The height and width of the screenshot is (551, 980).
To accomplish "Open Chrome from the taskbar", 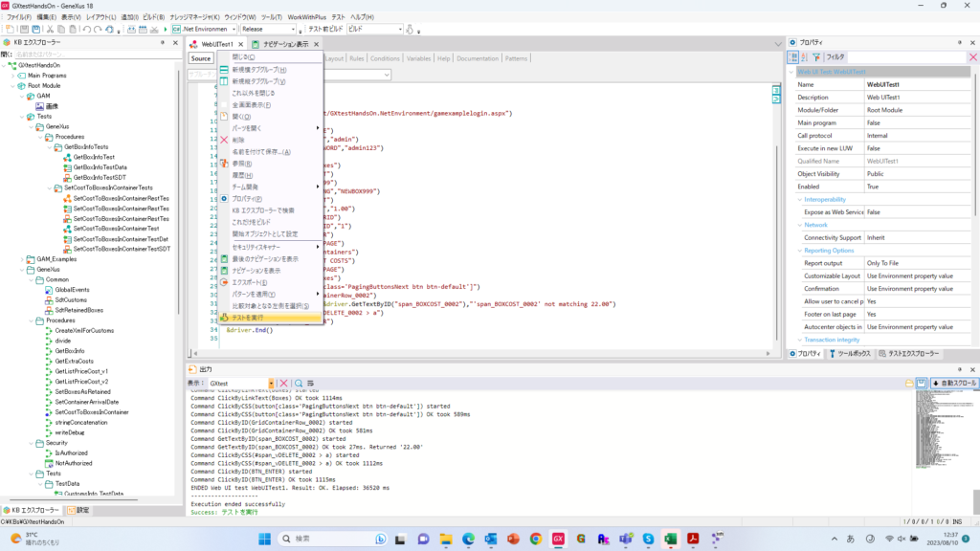I will (x=536, y=539).
